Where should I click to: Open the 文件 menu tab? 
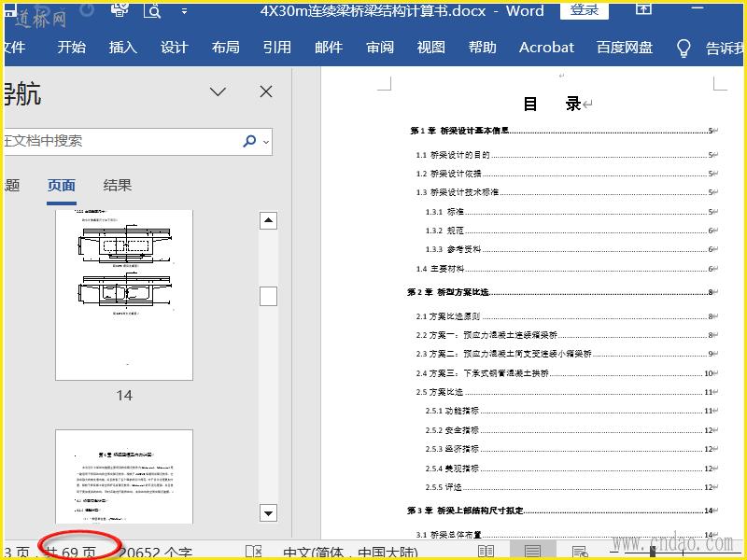click(x=14, y=48)
